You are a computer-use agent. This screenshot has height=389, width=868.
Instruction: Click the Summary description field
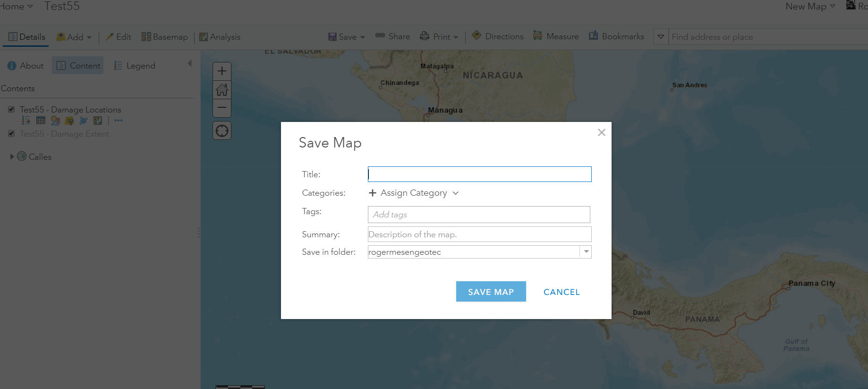(x=480, y=234)
